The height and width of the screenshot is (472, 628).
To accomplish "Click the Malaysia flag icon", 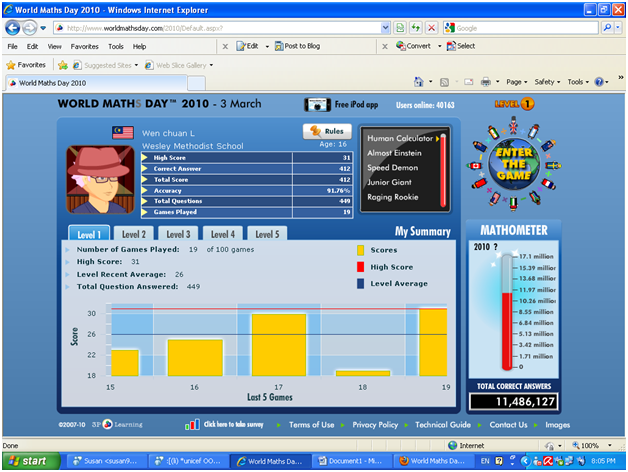I will coord(123,133).
